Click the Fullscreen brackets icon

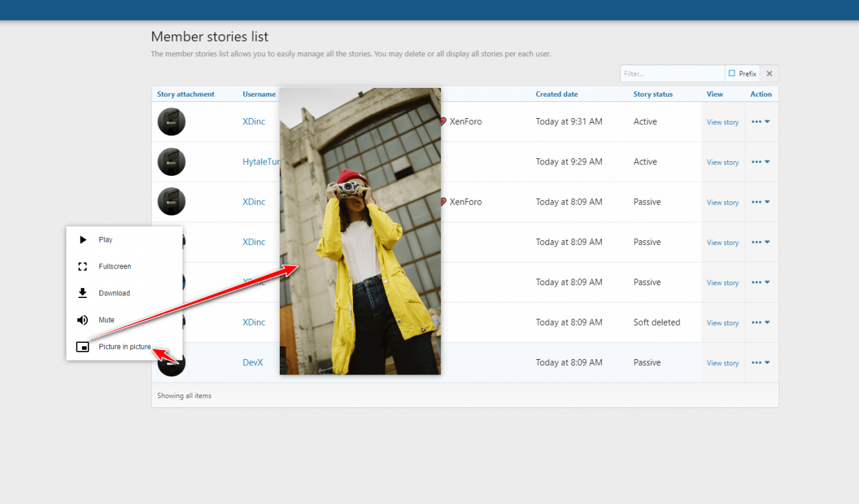83,266
